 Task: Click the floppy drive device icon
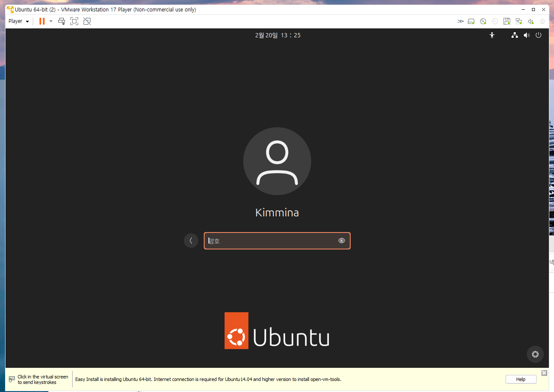507,21
